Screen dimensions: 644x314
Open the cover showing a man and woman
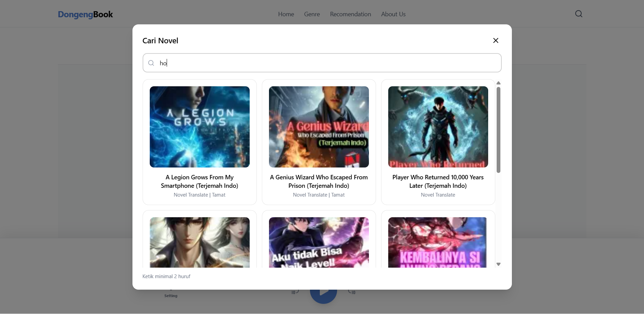(x=200, y=242)
